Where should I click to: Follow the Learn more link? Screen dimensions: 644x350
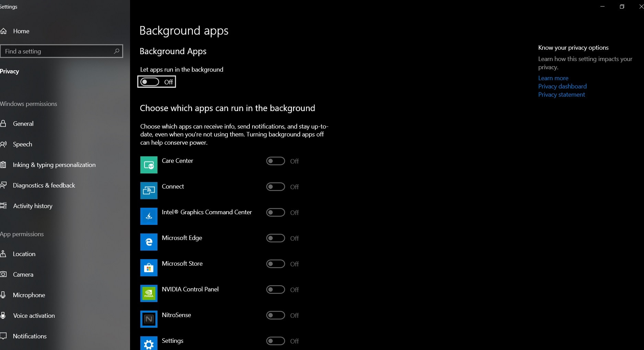click(553, 78)
